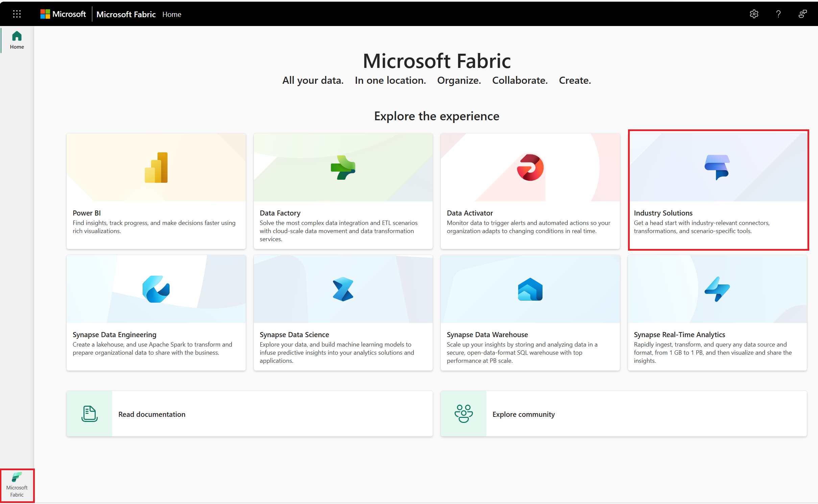Open Synapse Data Warehouse card title
Viewport: 818px width, 504px height.
(x=487, y=334)
